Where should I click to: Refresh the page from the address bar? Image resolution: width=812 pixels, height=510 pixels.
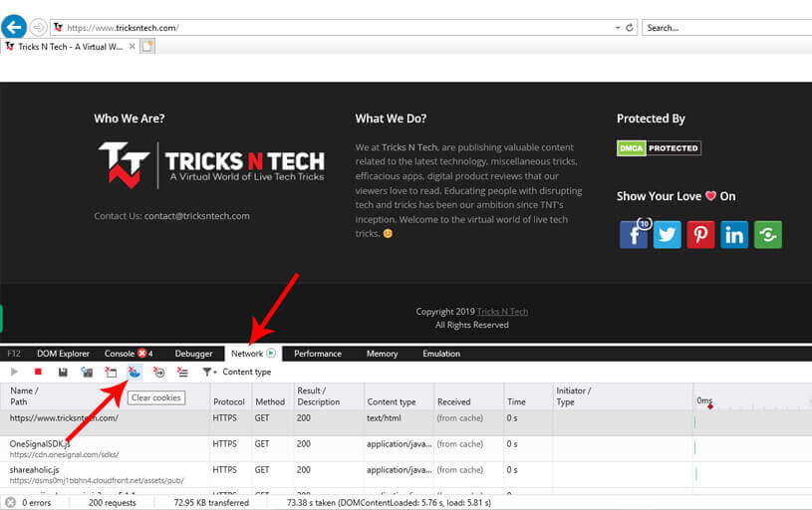tap(630, 28)
